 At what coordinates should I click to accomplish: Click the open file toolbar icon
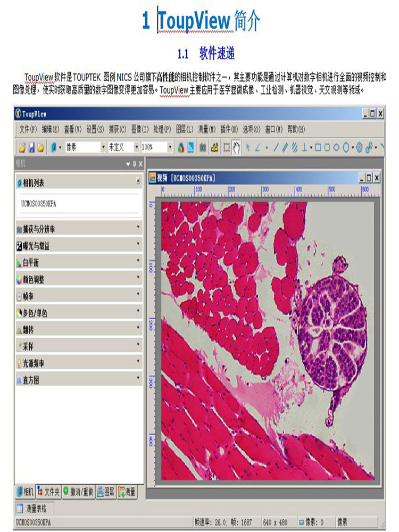tap(22, 147)
